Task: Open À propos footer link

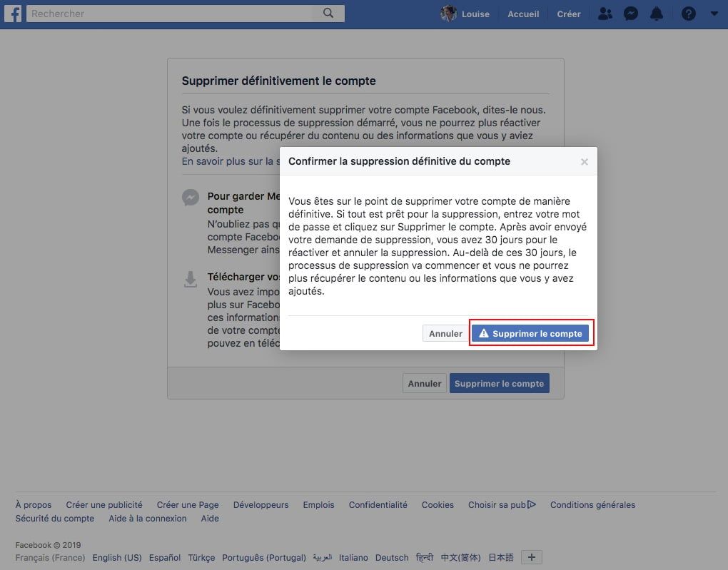Action: click(34, 504)
